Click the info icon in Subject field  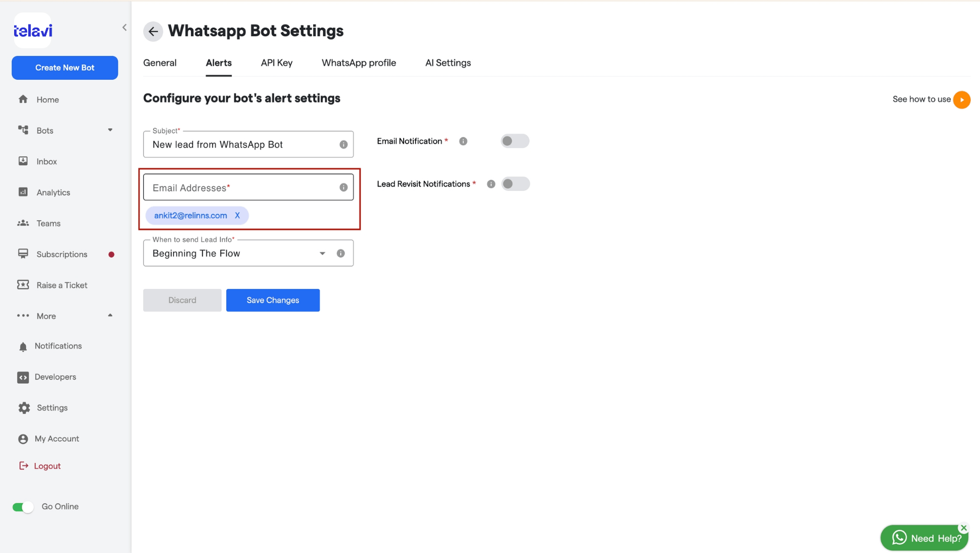343,145
